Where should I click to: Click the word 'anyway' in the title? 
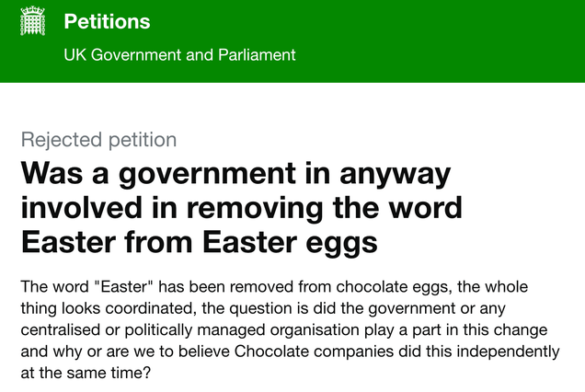tap(396, 175)
